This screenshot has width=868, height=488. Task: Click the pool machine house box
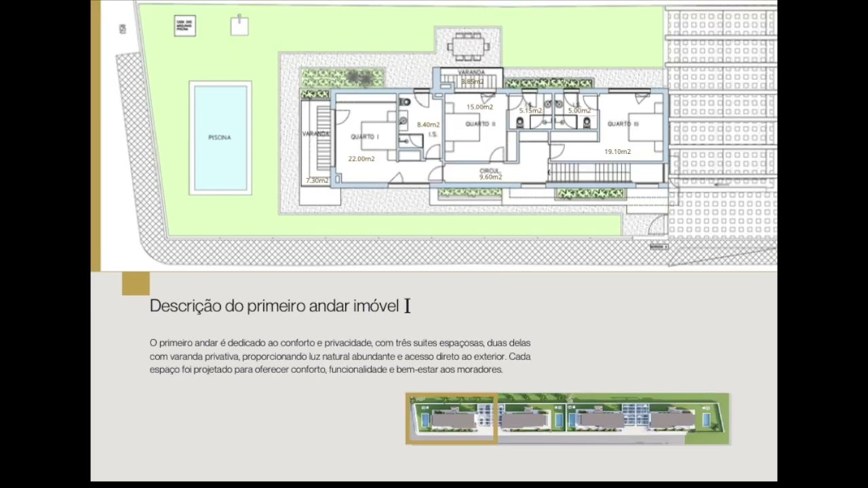tap(184, 26)
